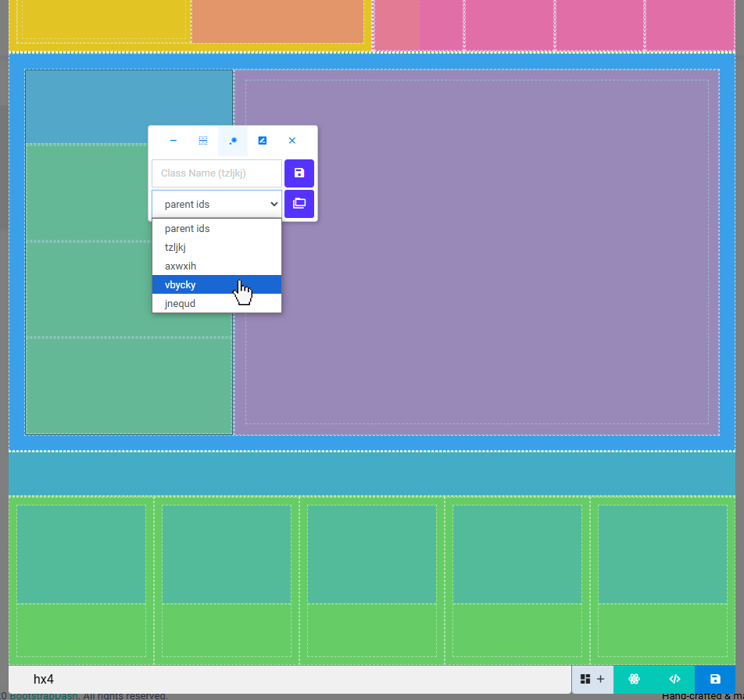Viewport: 744px width, 700px height.
Task: Click the pencil edit icon in popup
Action: tap(263, 141)
